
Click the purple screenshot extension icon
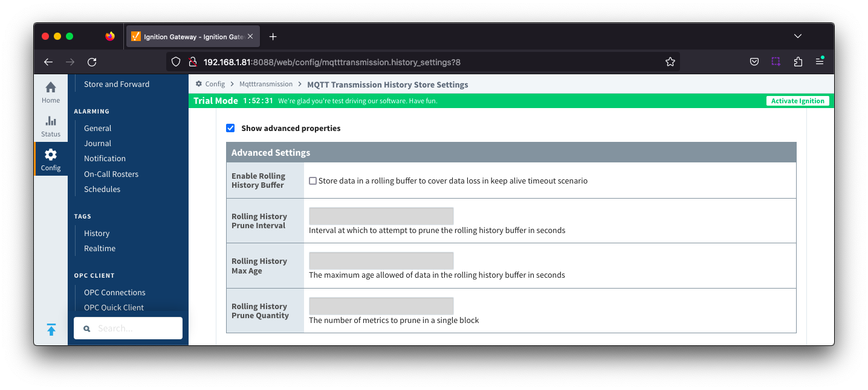[x=776, y=62]
